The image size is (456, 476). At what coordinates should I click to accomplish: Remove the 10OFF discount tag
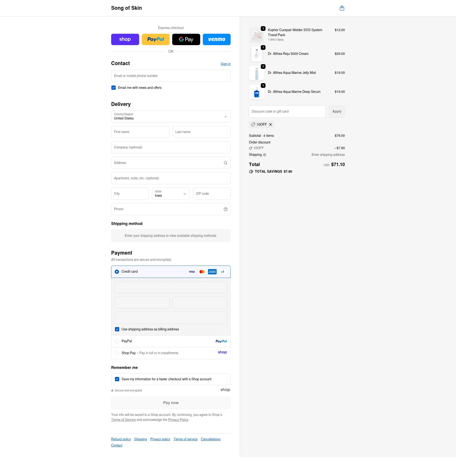pyautogui.click(x=271, y=124)
